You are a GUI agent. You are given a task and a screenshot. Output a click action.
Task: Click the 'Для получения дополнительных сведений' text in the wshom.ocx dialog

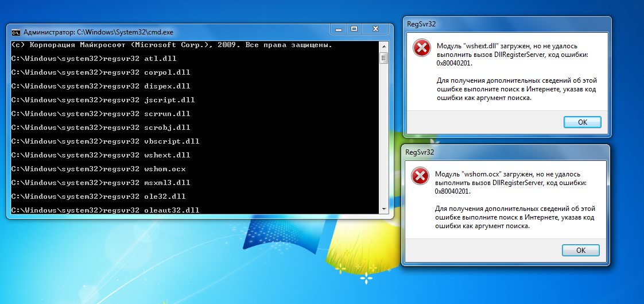(x=515, y=217)
